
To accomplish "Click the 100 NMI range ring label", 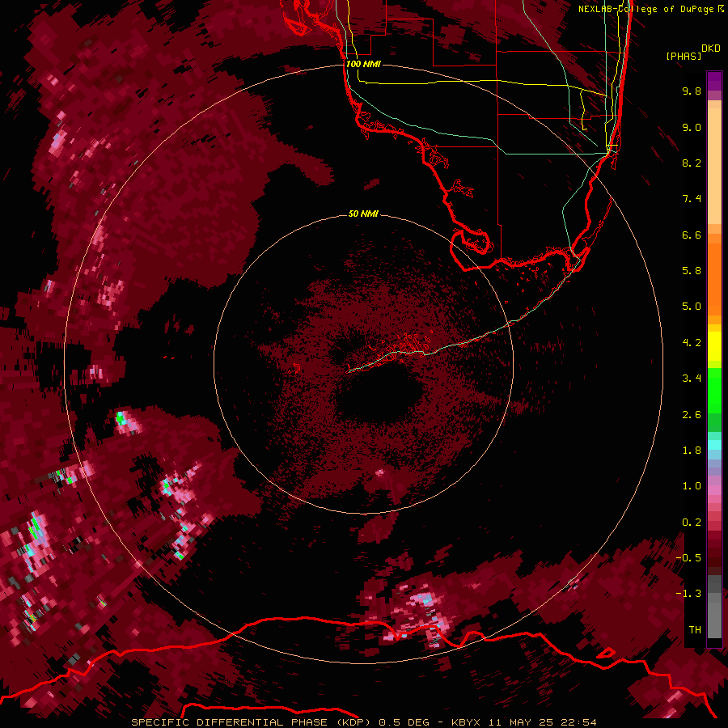I will coord(363,64).
